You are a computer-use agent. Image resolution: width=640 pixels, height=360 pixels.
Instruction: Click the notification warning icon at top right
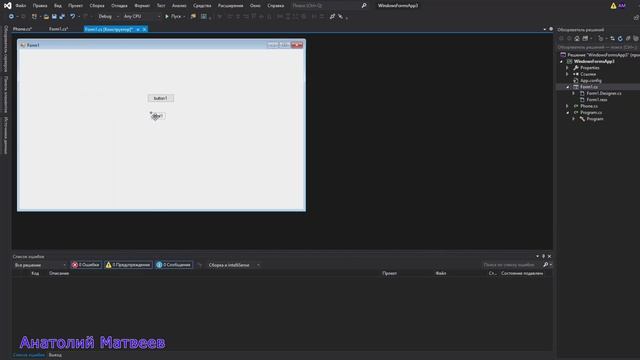point(613,6)
